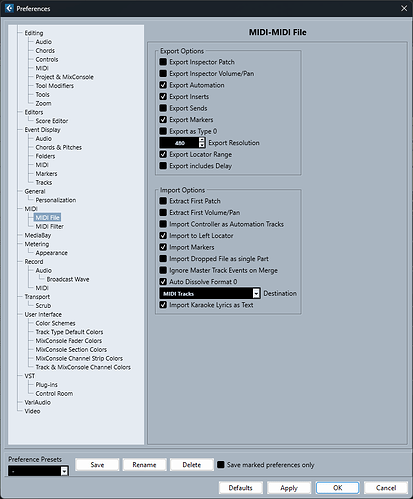Select MIDI Filter in the tree
The height and width of the screenshot is (499, 413).
pos(49,226)
